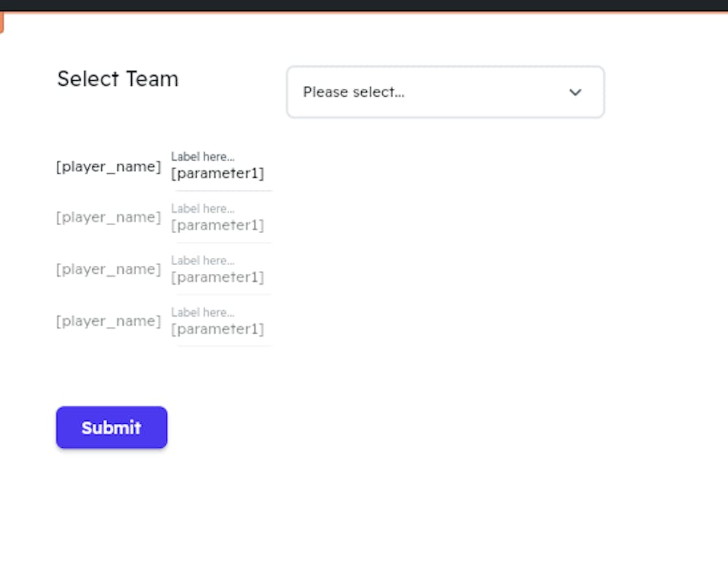Click the first player_name label
Screen dimensions: 728x571
[x=108, y=167]
